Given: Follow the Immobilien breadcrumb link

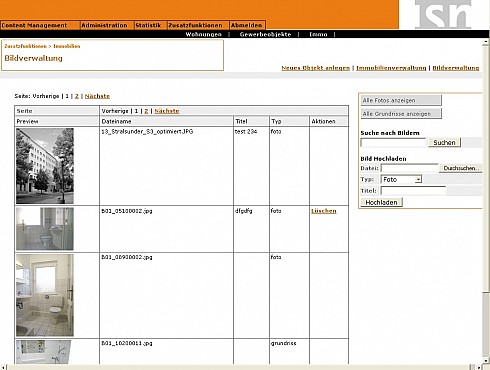Looking at the screenshot, I should coord(67,46).
